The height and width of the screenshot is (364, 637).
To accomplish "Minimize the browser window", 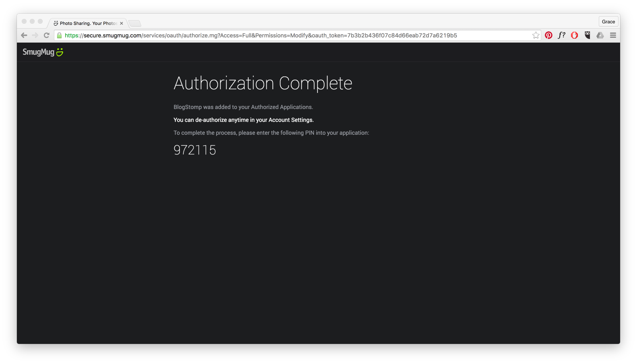I will pos(32,21).
